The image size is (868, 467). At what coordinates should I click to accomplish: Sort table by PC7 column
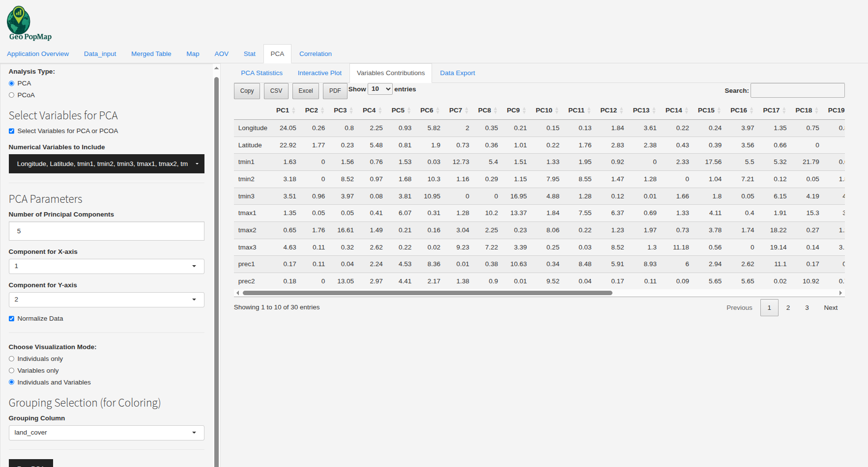(459, 110)
